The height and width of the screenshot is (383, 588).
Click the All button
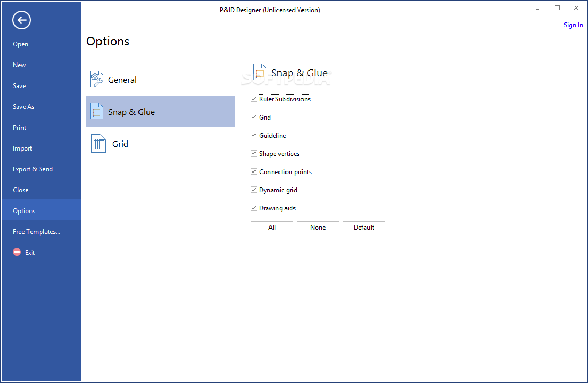(272, 228)
